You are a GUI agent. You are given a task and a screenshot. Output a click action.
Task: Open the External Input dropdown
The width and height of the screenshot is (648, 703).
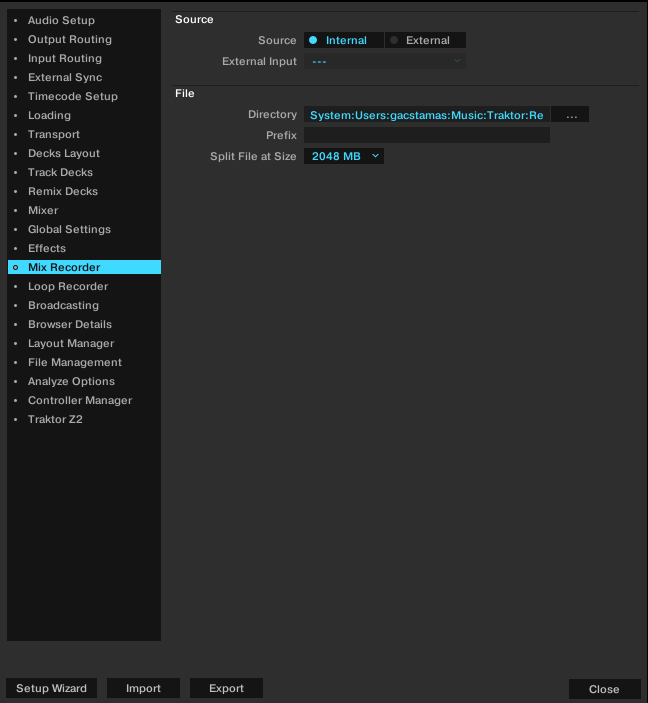point(385,61)
